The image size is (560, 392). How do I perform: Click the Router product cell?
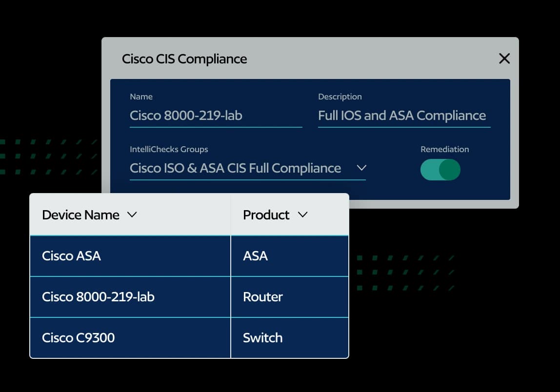tap(290, 297)
